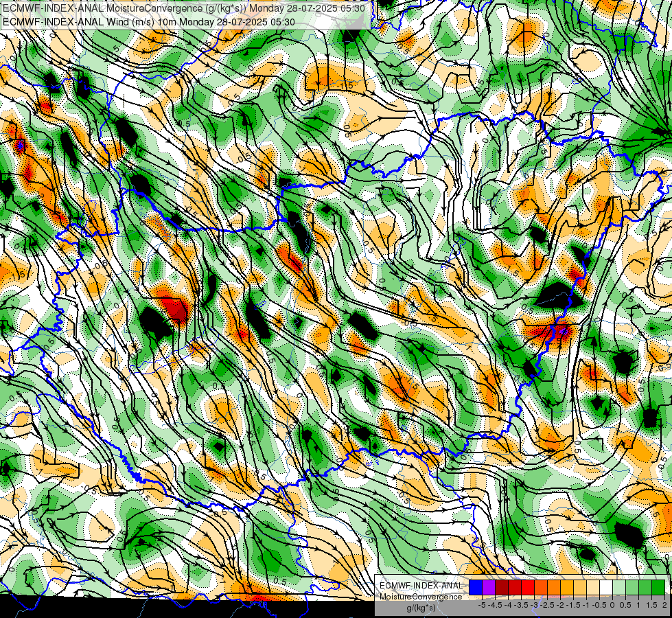Click the legend label ECMWF-INDEX-ANAL
Image resolution: width=672 pixels, height=618 pixels.
tap(421, 586)
